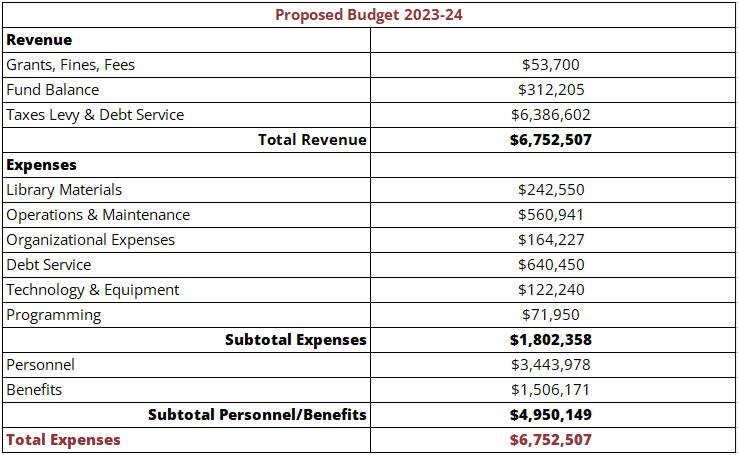
Task: Select the Personnel amount $3,443,978
Action: tap(550, 365)
